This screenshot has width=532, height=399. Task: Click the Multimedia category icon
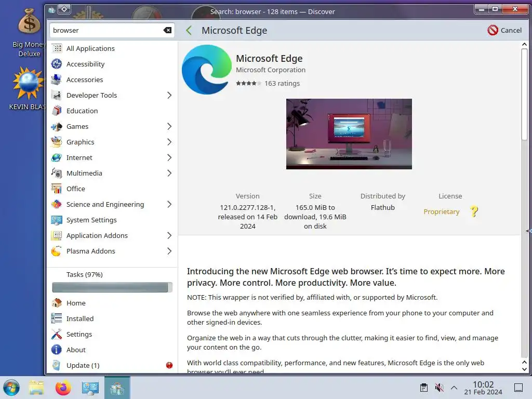57,174
